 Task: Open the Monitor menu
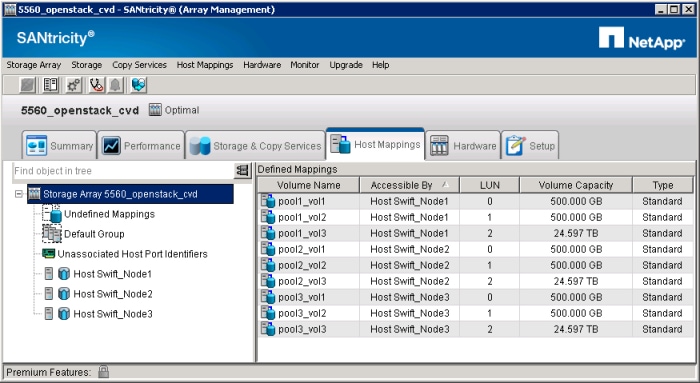pyautogui.click(x=305, y=65)
